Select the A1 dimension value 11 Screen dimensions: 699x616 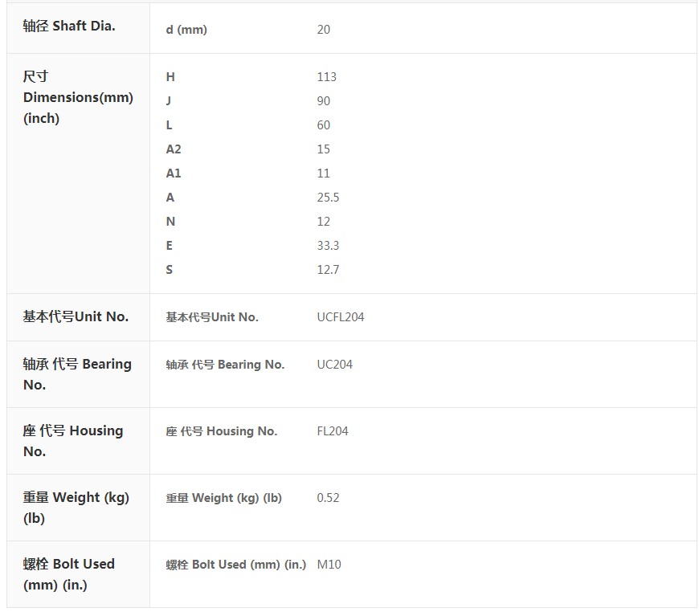click(x=324, y=173)
